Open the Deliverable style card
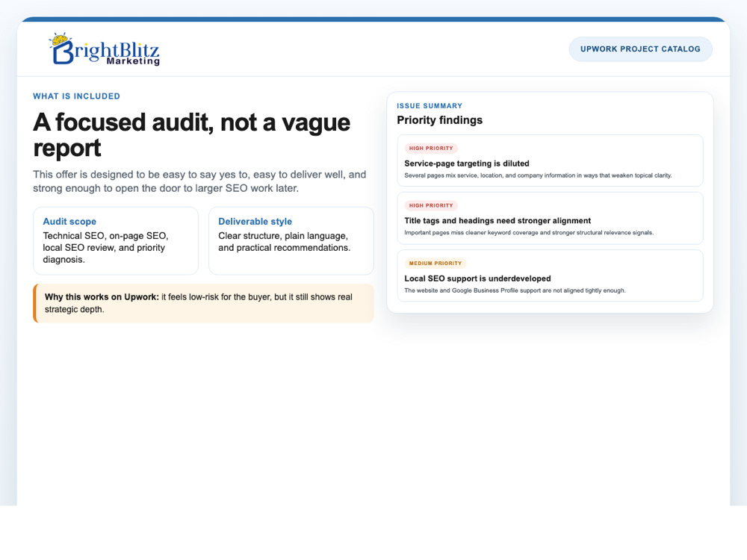 pyautogui.click(x=291, y=240)
